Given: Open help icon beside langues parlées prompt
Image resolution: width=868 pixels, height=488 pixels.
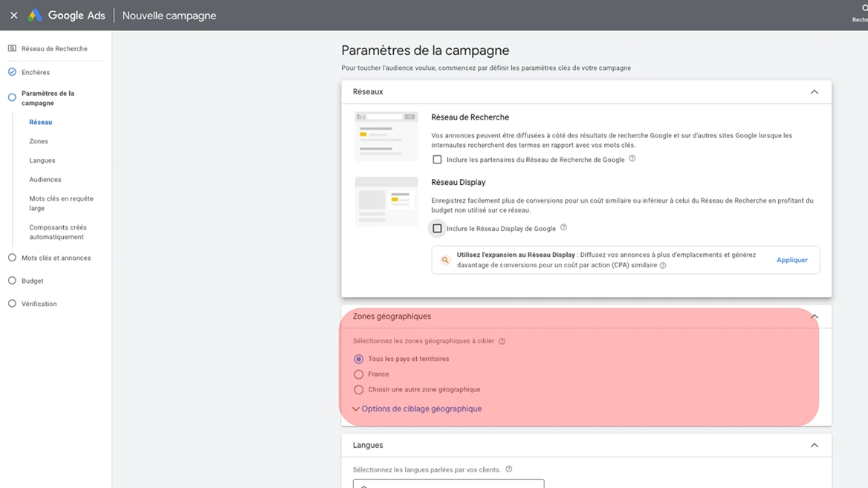Looking at the screenshot, I should pos(509,469).
